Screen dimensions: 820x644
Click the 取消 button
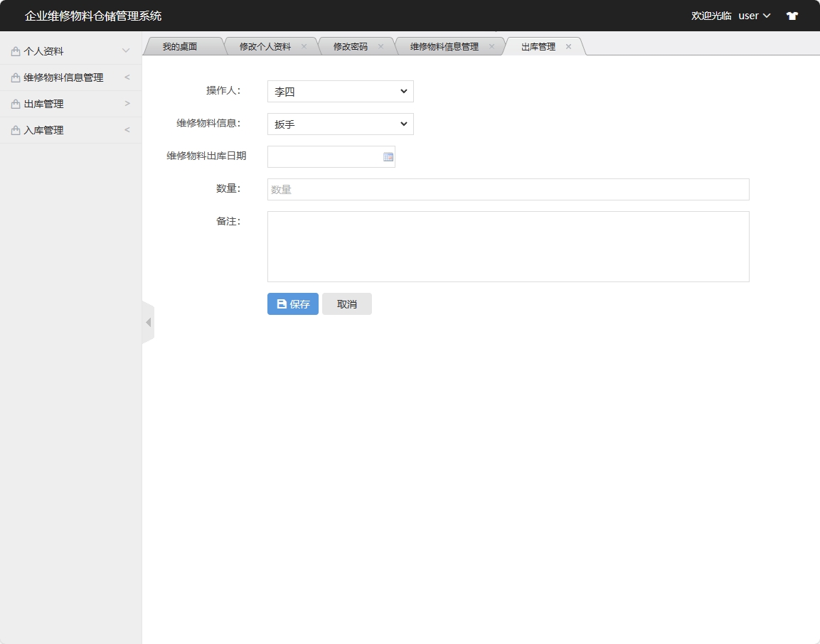pos(347,304)
